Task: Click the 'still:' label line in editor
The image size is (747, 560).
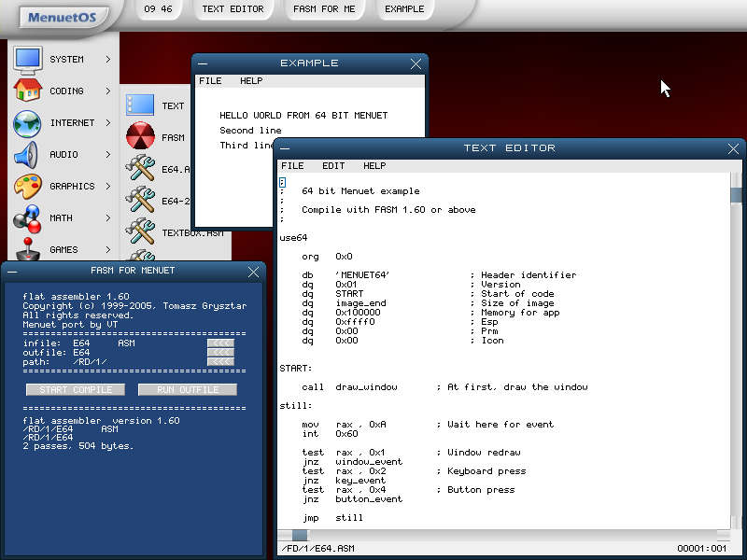Action: (296, 406)
